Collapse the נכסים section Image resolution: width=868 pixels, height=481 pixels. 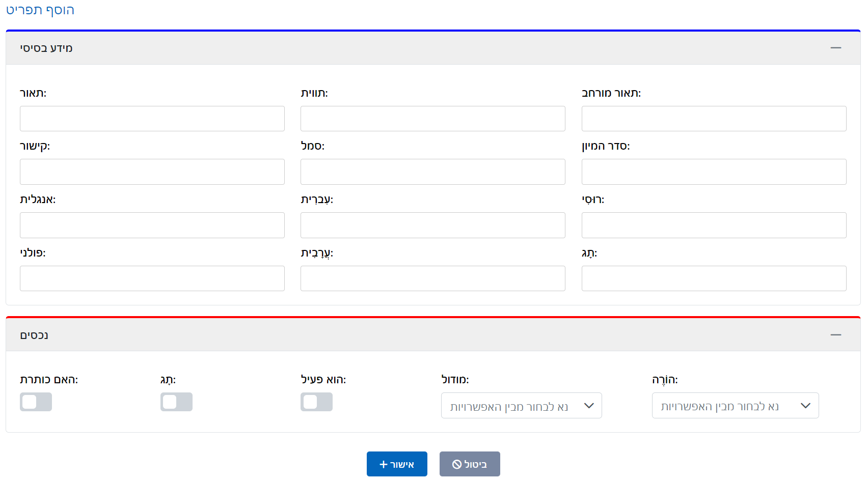point(836,334)
